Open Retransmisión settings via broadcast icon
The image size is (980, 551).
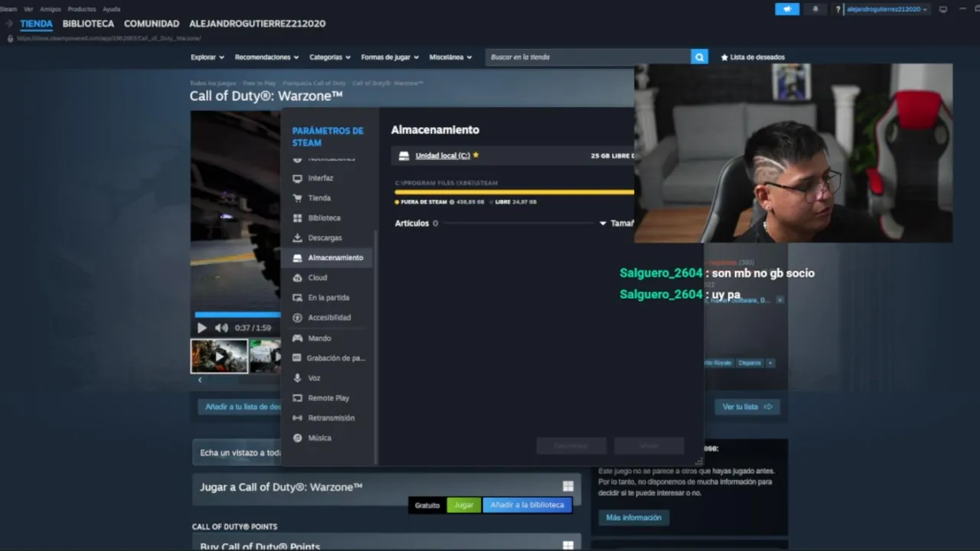coord(297,418)
